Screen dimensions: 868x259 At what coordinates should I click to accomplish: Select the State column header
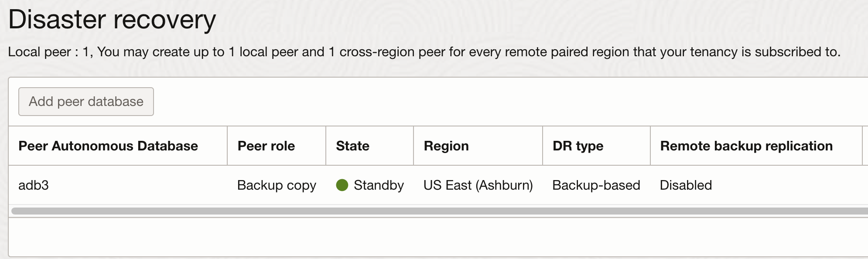coord(352,146)
